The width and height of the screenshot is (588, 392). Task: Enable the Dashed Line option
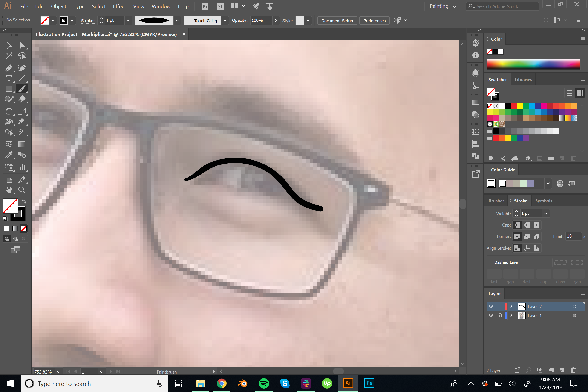pyautogui.click(x=490, y=262)
